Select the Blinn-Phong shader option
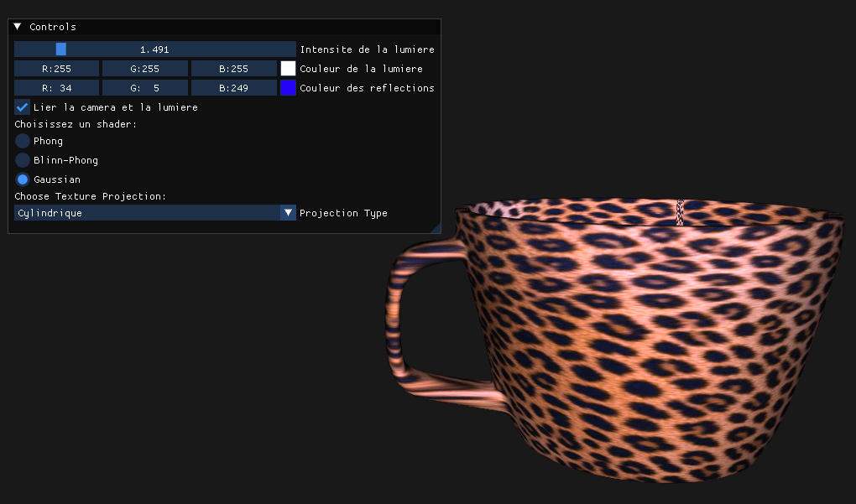This screenshot has height=504, width=856. 23,159
